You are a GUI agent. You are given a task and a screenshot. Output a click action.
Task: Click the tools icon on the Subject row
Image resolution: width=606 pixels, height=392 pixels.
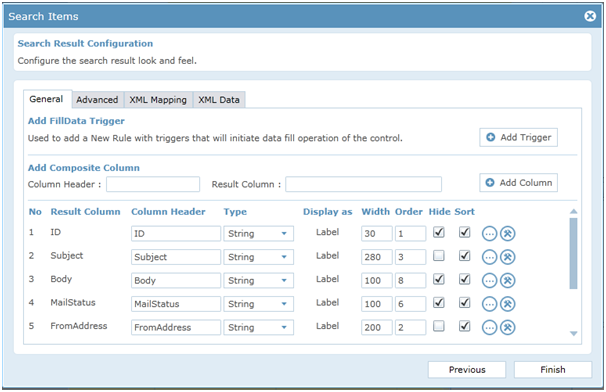point(508,257)
